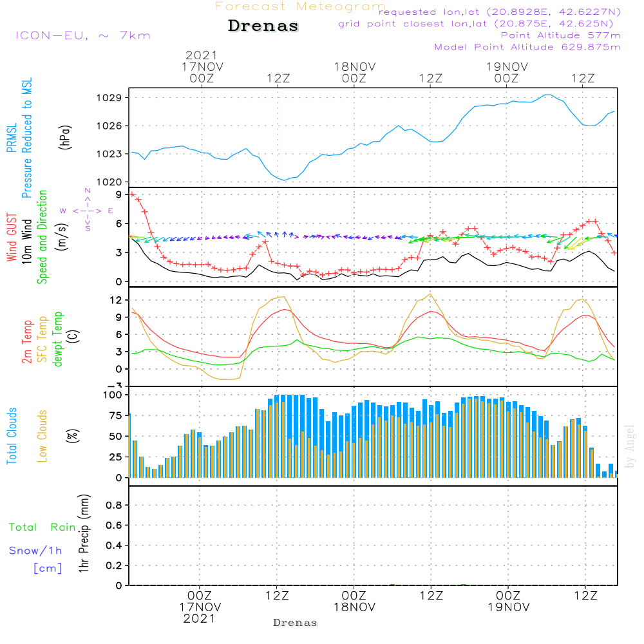This screenshot has width=644, height=644.
Task: Click the "Total Rain" green label
Action: [43, 527]
